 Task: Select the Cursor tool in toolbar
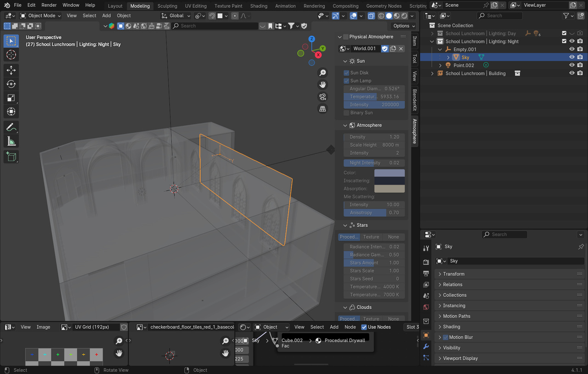point(11,55)
